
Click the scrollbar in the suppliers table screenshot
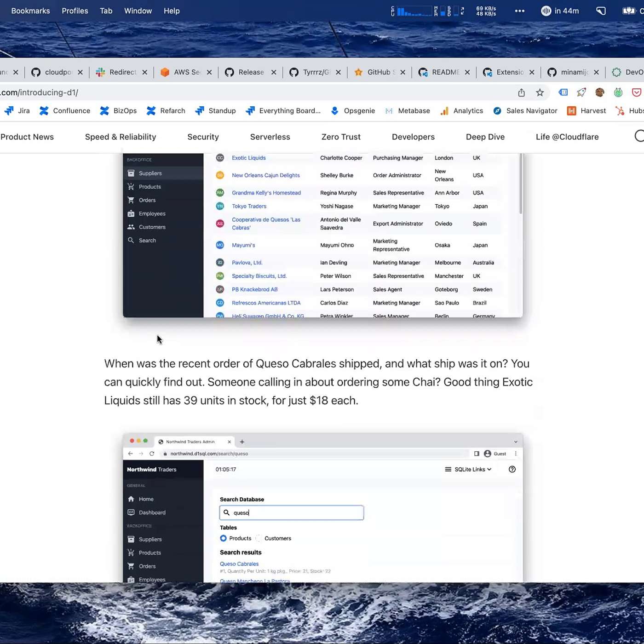(521, 184)
